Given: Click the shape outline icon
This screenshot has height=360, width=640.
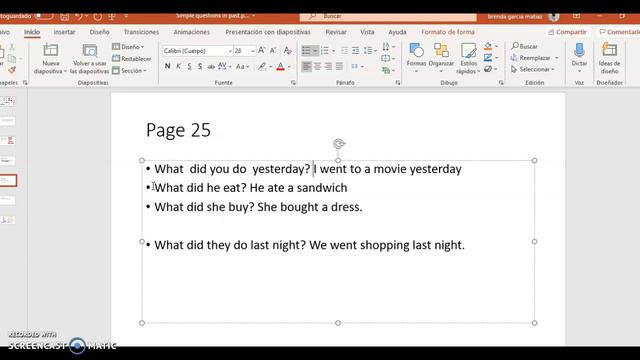Looking at the screenshot, I should click(x=488, y=58).
